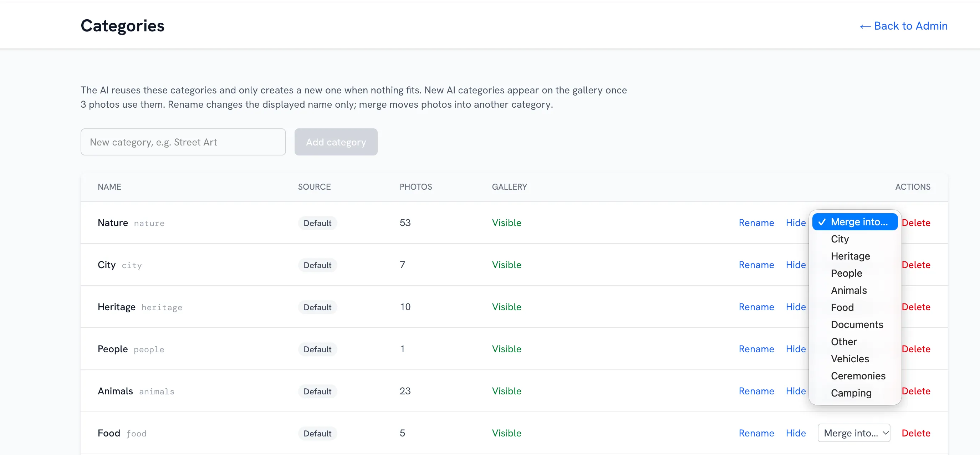This screenshot has width=980, height=455.
Task: Hide the Food category from gallery
Action: click(796, 433)
